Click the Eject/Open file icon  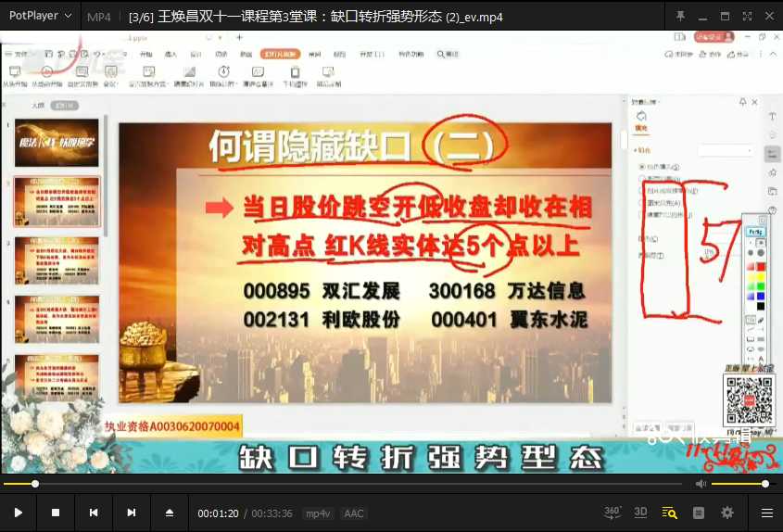tap(170, 513)
